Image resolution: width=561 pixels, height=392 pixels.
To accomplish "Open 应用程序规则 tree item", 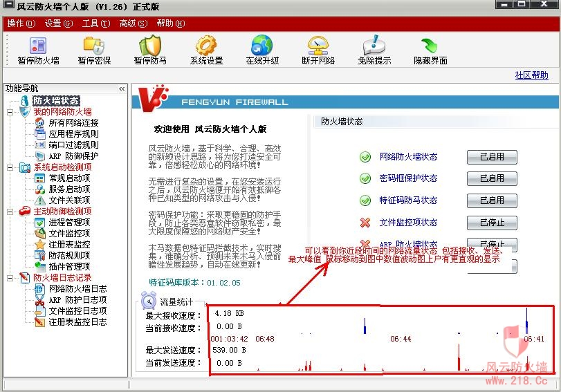I will [x=74, y=134].
